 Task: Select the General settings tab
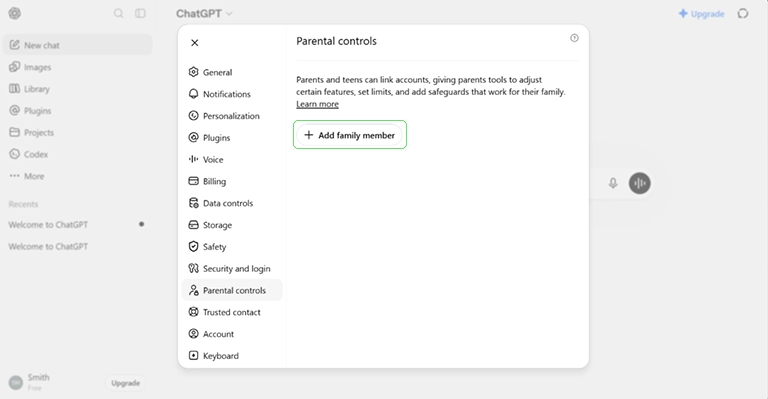tap(232, 72)
